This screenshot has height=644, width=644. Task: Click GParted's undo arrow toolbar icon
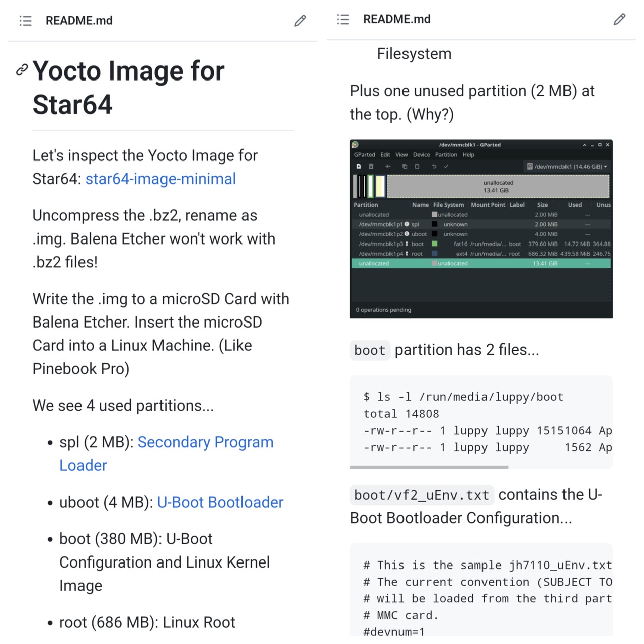point(434,167)
